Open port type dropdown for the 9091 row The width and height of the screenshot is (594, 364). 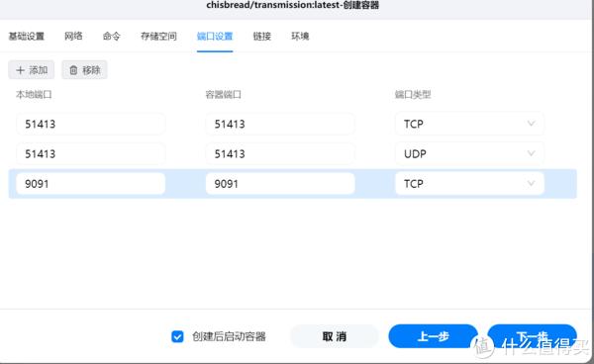469,184
